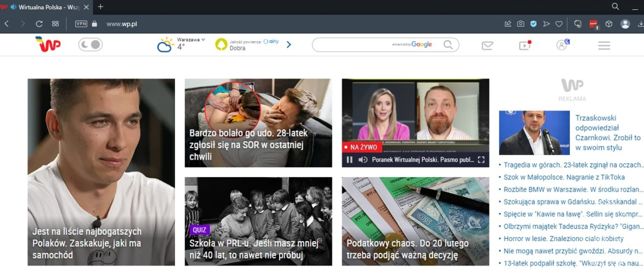Open a new browser tab with plus button

click(x=100, y=7)
